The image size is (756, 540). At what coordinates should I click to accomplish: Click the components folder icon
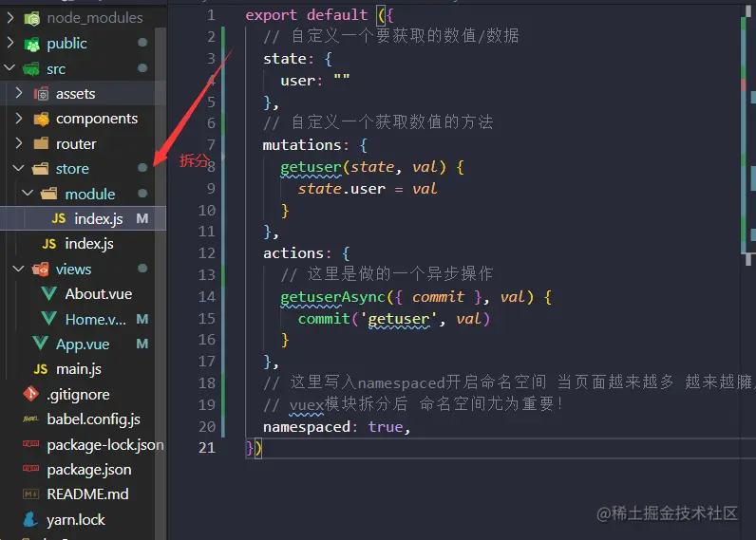42,119
